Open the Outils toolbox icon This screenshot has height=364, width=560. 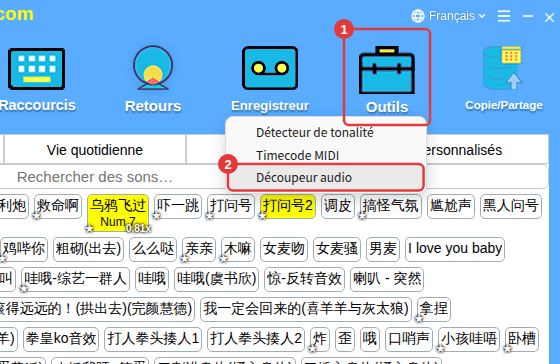coord(387,70)
